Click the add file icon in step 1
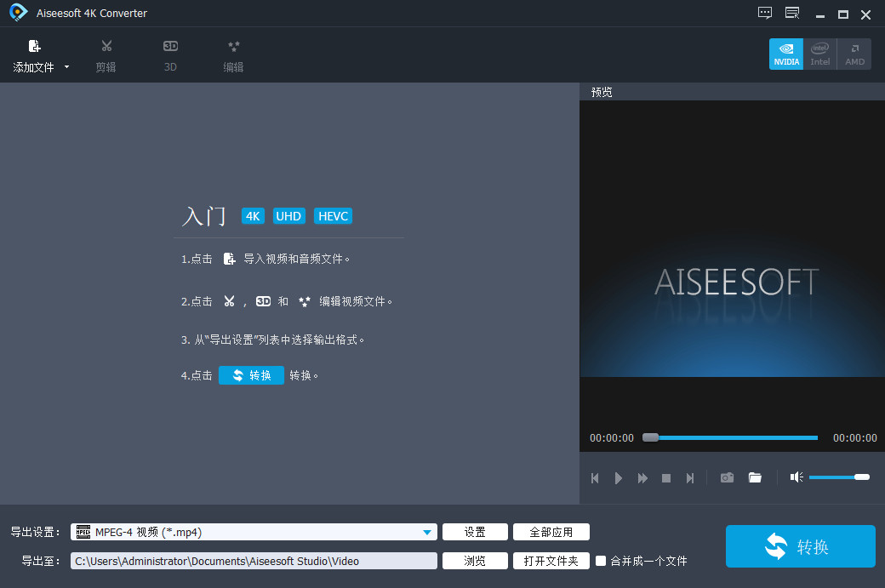Screen dimensions: 885x588 (x=229, y=259)
